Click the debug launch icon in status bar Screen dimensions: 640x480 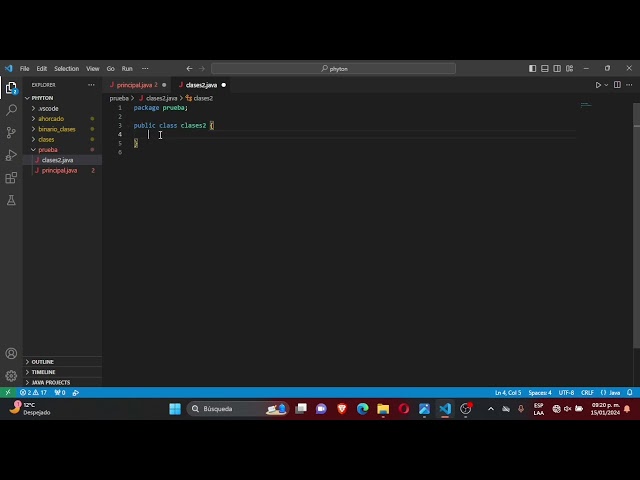tap(76, 392)
